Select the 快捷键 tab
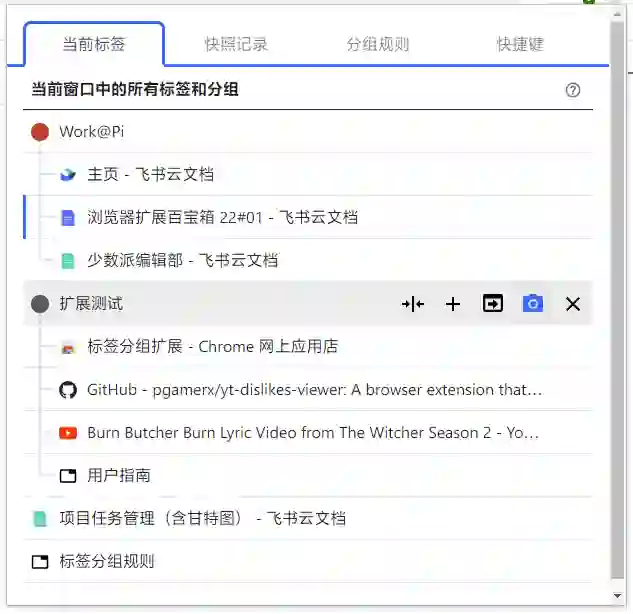The image size is (633, 614). click(x=520, y=44)
